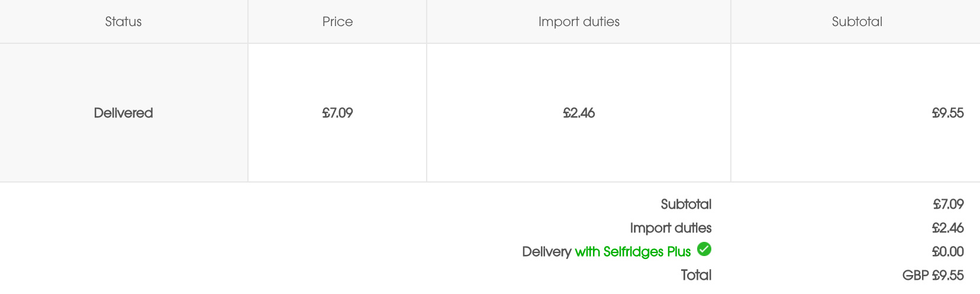Open the with Selfridges Plus link
Viewport: 980px width, 294px height.
pos(633,251)
